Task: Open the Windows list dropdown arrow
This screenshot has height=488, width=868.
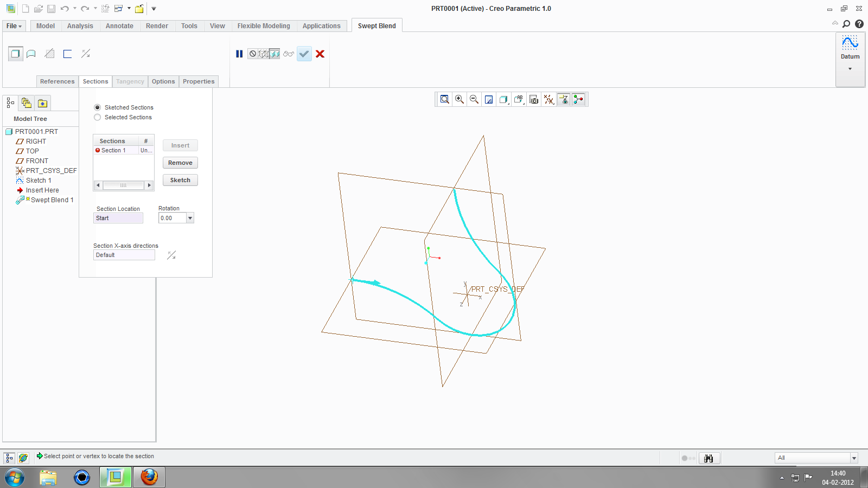Action: pyautogui.click(x=129, y=9)
